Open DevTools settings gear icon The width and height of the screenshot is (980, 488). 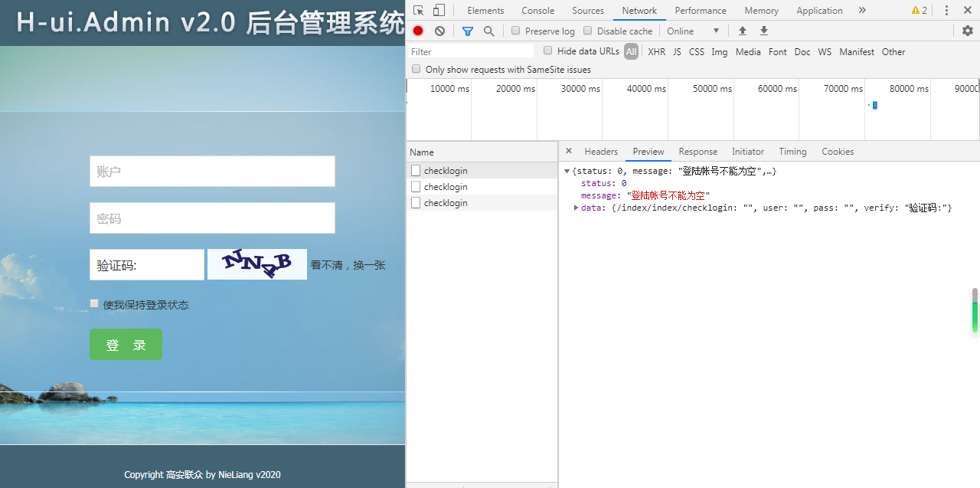coord(967,31)
